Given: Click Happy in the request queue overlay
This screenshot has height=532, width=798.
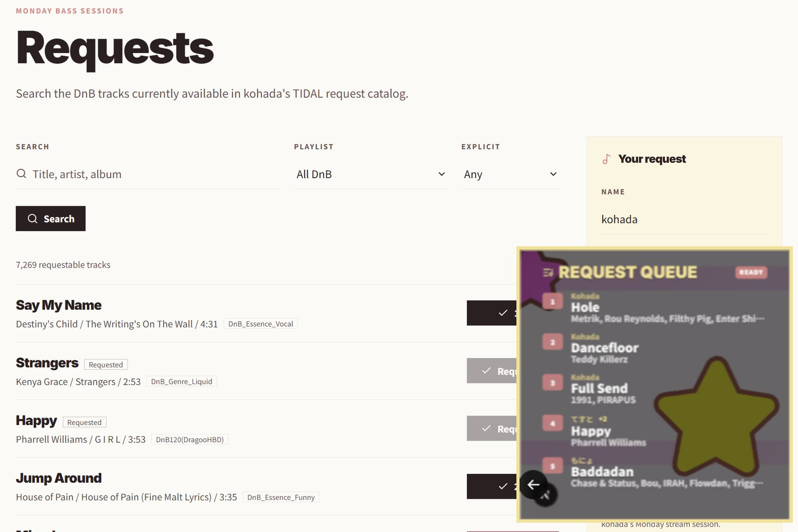Looking at the screenshot, I should (x=591, y=431).
